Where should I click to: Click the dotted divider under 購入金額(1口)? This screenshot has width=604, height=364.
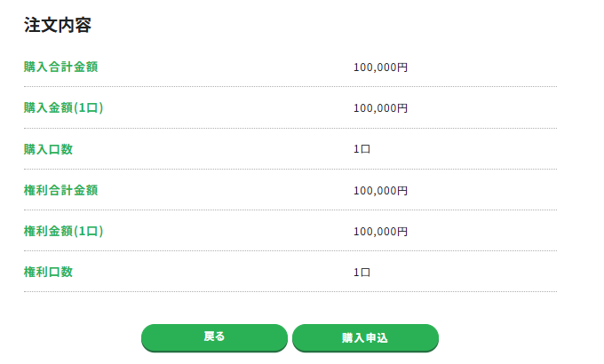pos(290,128)
